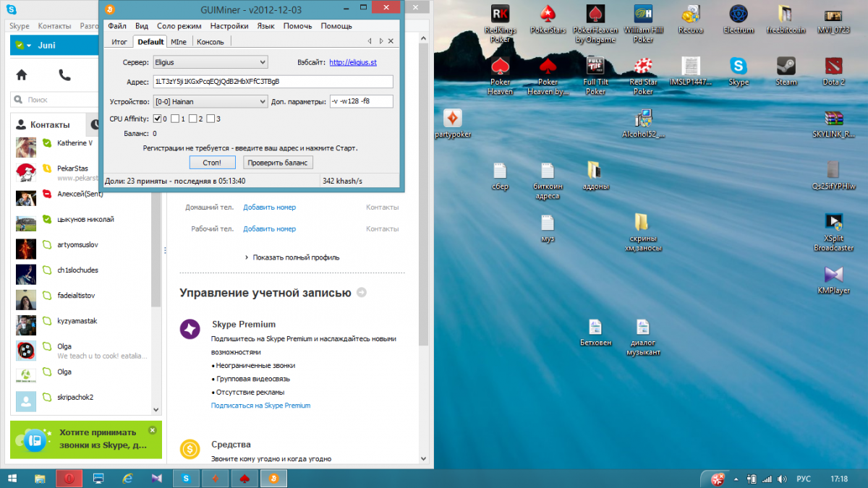
Task: Toggle CPU Affinity checkbox 0
Action: click(x=157, y=119)
